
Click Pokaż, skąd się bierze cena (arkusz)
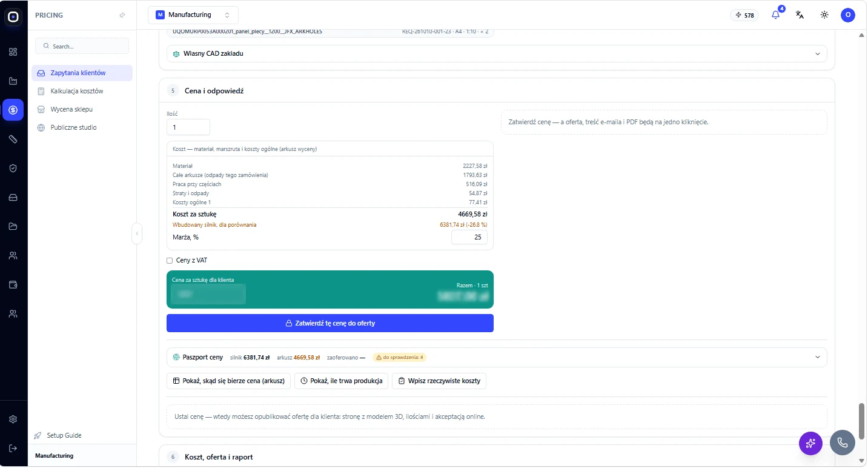pos(228,381)
